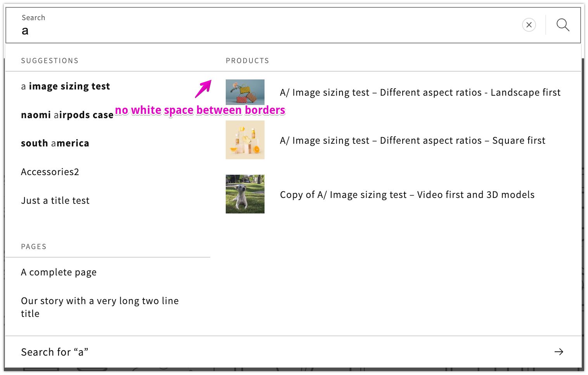Select the "a image sizing test" suggestion
588x375 pixels.
pyautogui.click(x=66, y=86)
